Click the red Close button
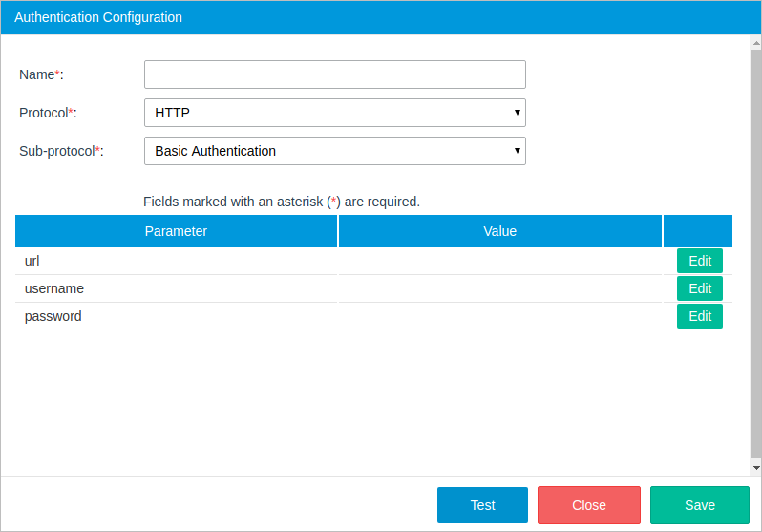Image resolution: width=762 pixels, height=532 pixels. [588, 505]
